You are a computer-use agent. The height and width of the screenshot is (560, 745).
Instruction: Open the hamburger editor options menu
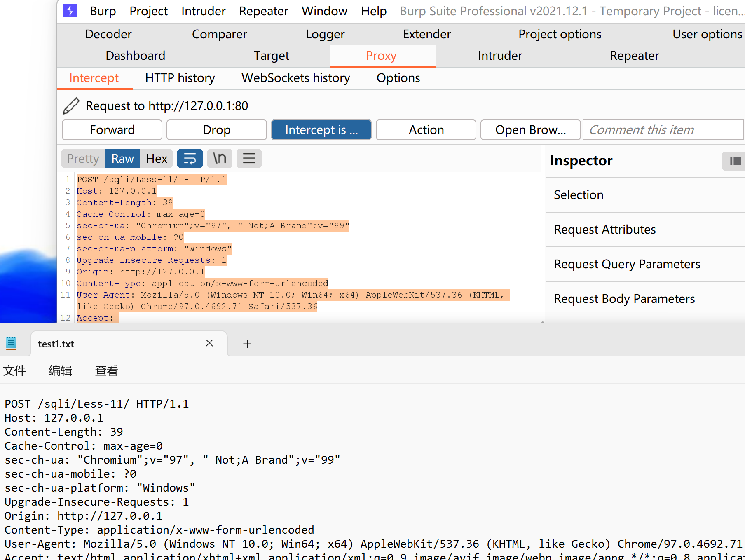pos(249,159)
